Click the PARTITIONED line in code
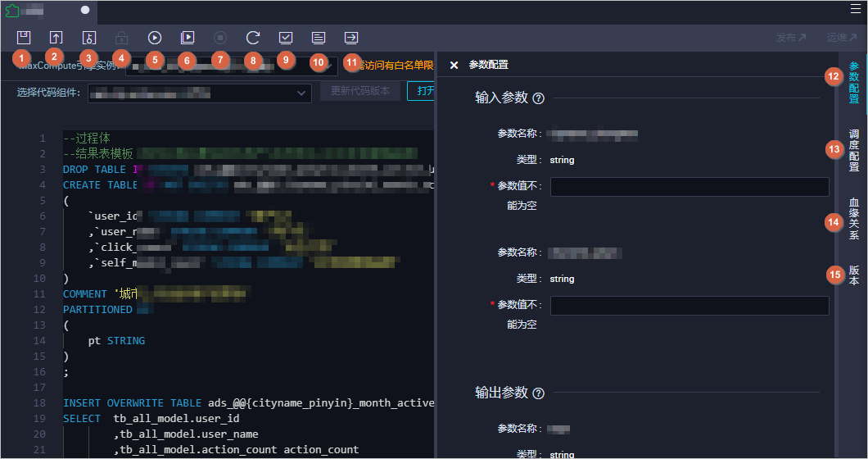This screenshot has width=868, height=459. tap(108, 309)
